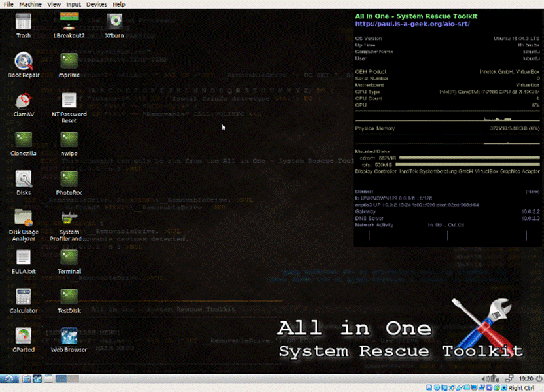
Task: Select the System Profiler desktop icon
Action: (69, 226)
